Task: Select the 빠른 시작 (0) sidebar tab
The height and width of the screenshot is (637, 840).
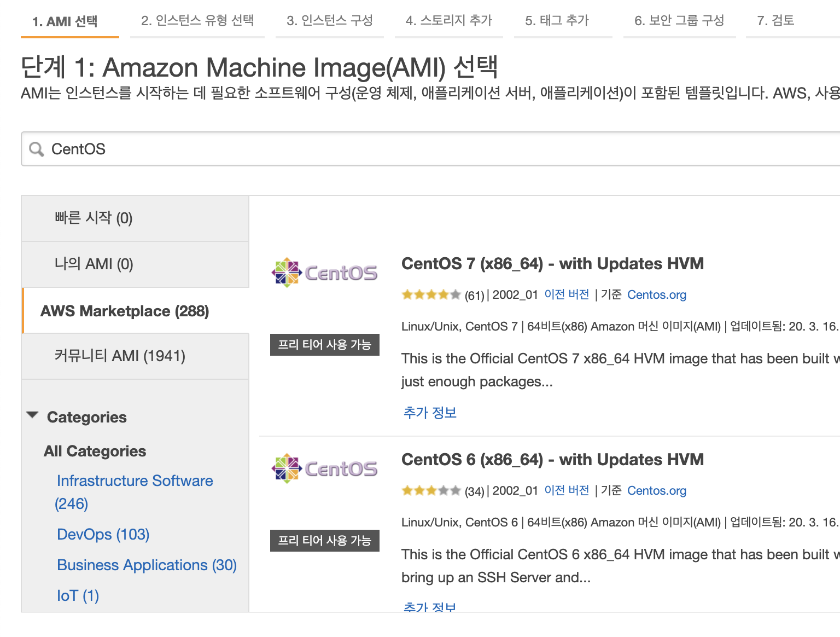Action: point(135,218)
